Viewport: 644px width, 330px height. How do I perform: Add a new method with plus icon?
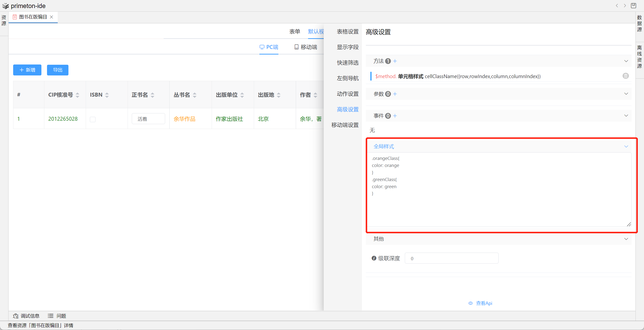(395, 61)
